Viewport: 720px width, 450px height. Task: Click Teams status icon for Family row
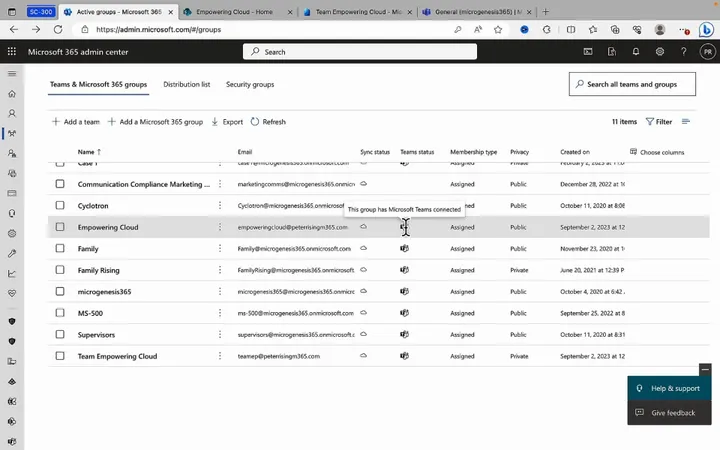(405, 248)
